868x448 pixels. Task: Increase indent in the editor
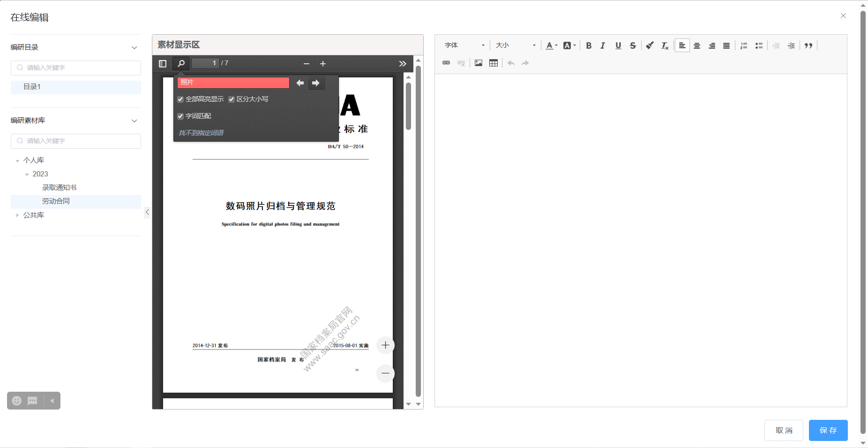791,46
